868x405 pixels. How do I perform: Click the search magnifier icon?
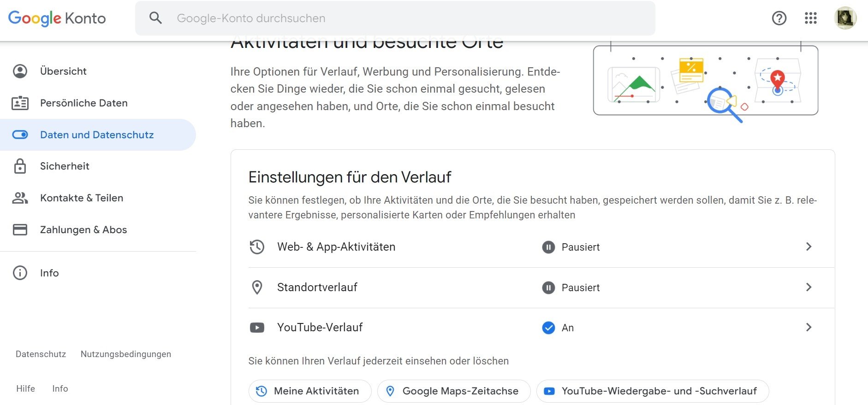(x=156, y=18)
